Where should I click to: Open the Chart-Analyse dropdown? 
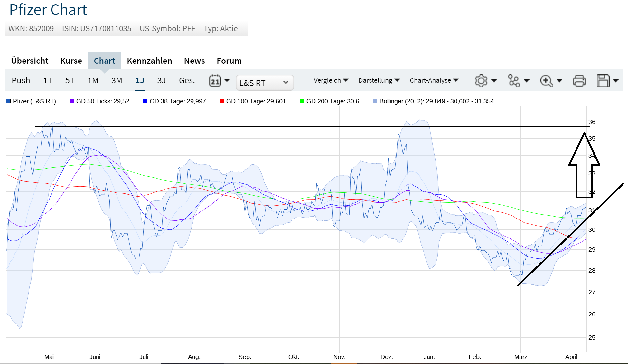pyautogui.click(x=434, y=80)
